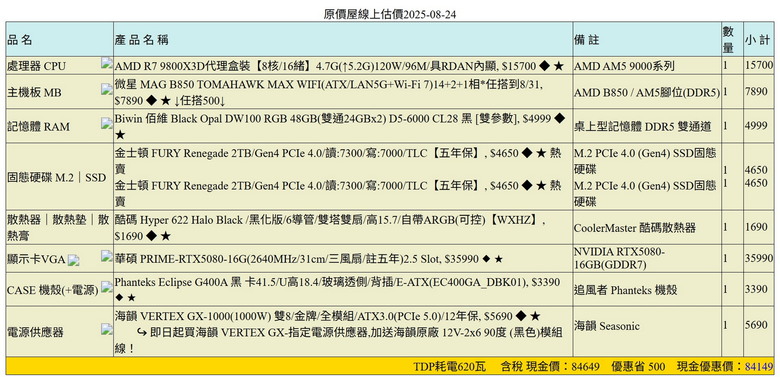Select the 散熱器｜散熱墊｜散熱膏 category label
This screenshot has height=377, width=780.
click(59, 228)
